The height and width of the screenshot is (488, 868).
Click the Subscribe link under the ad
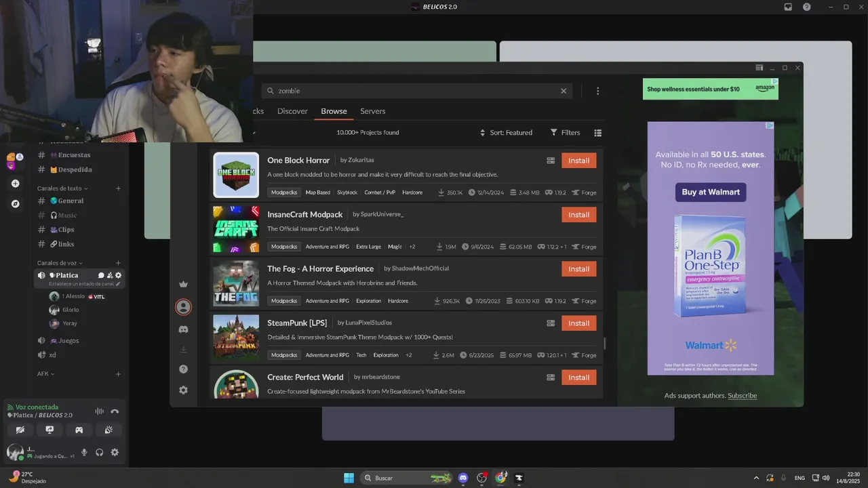tap(742, 396)
